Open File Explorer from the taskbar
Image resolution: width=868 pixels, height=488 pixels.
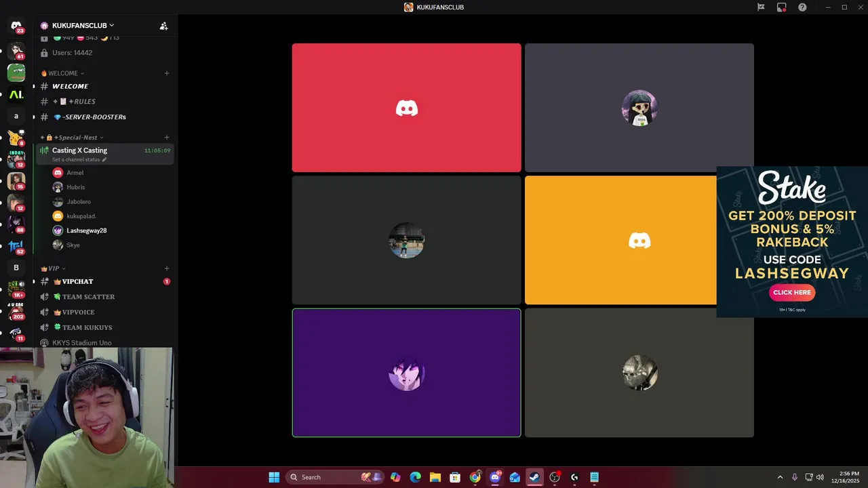[x=435, y=477]
